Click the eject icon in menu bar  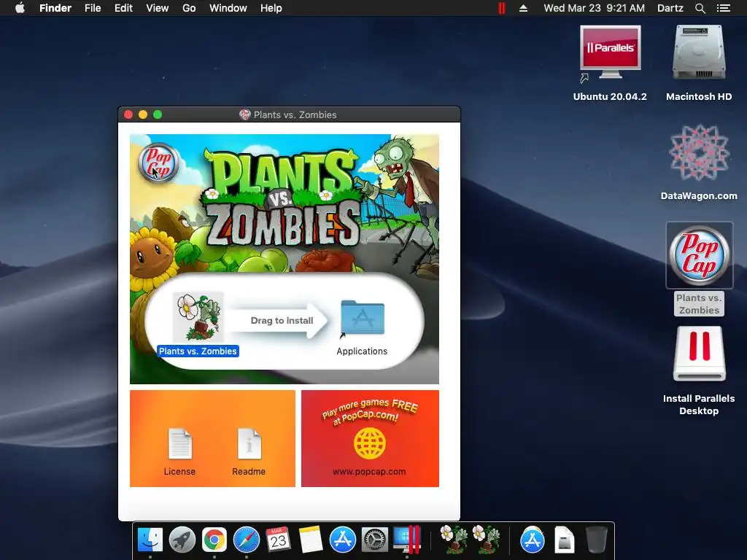(x=523, y=8)
